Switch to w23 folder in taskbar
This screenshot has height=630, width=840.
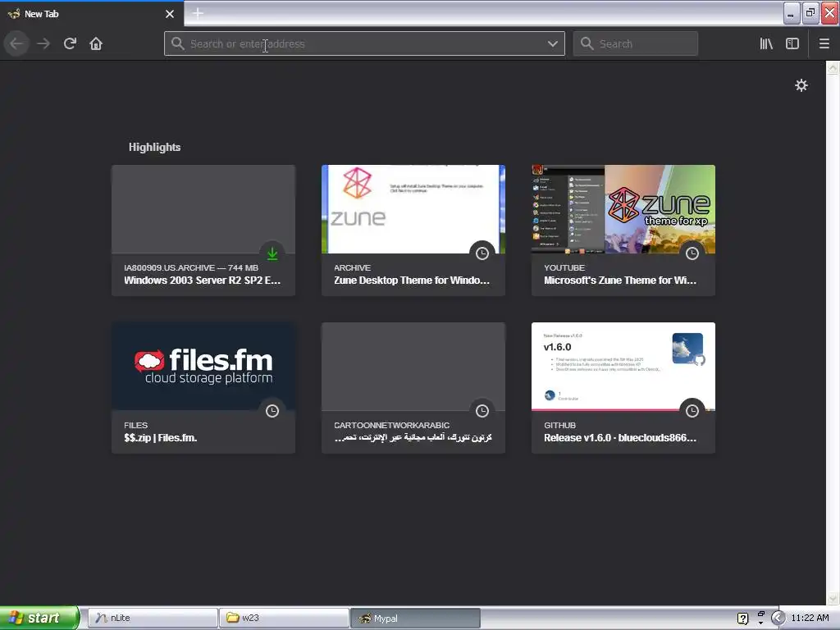point(284,618)
